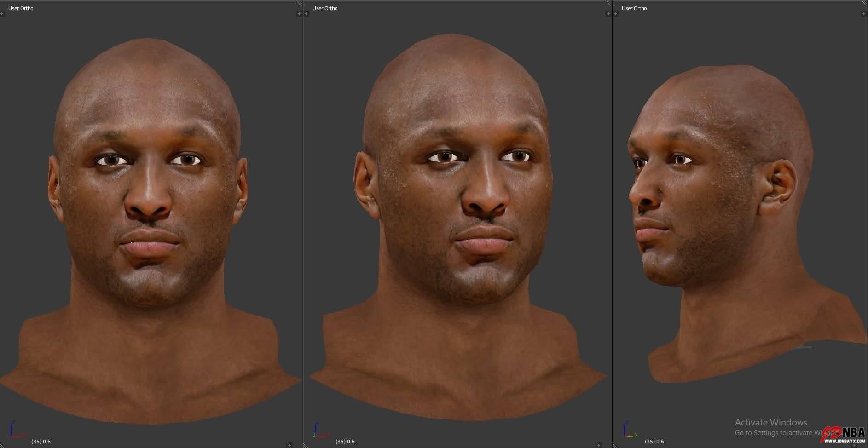Expand the properties region plus in middle viewport
868x448 pixels.
(x=608, y=14)
